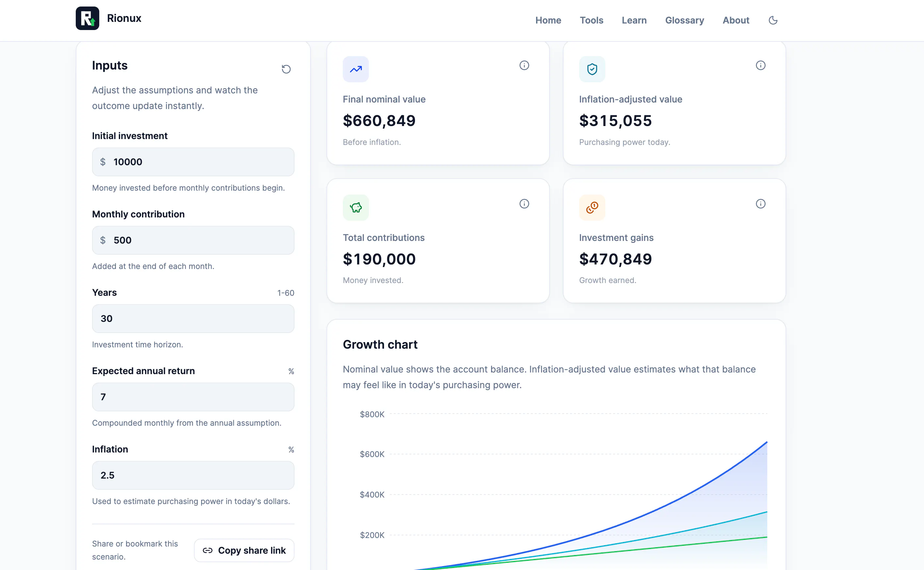Select the $190,000 contributions value

tap(379, 259)
